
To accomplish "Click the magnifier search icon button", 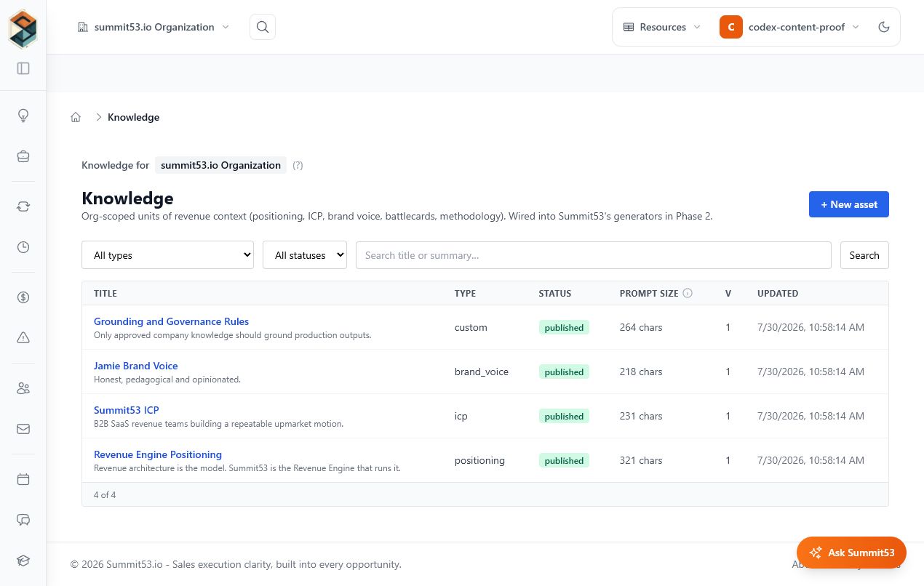I will (263, 27).
